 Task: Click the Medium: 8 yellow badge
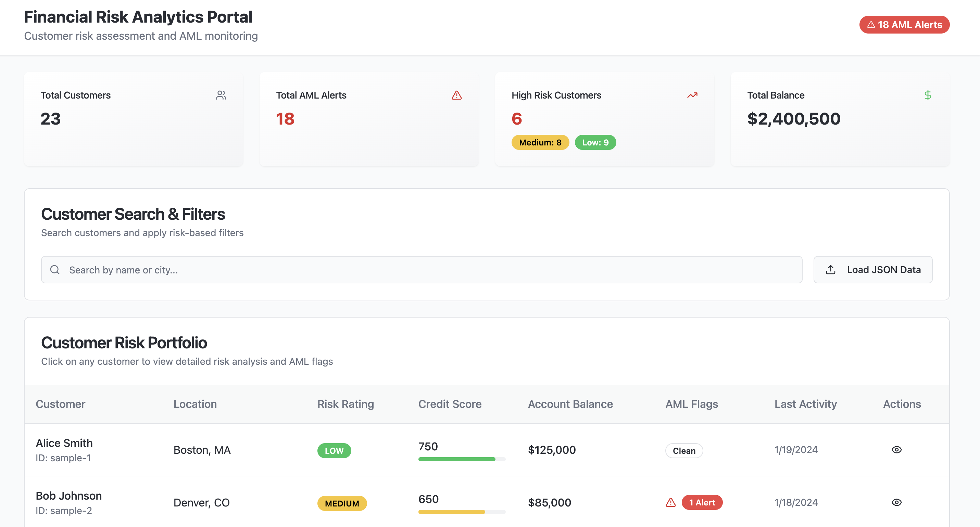pos(540,143)
